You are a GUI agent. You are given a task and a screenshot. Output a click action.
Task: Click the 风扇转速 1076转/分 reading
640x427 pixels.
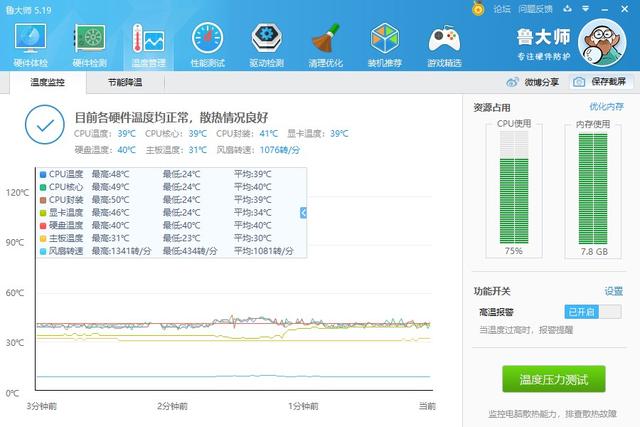258,150
